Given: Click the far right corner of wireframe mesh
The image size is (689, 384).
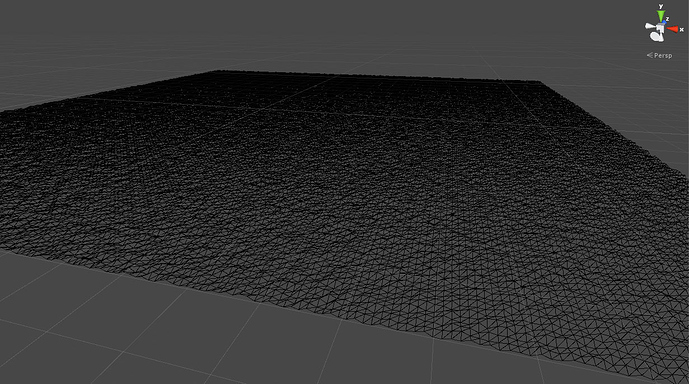Looking at the screenshot, I should coord(538,81).
